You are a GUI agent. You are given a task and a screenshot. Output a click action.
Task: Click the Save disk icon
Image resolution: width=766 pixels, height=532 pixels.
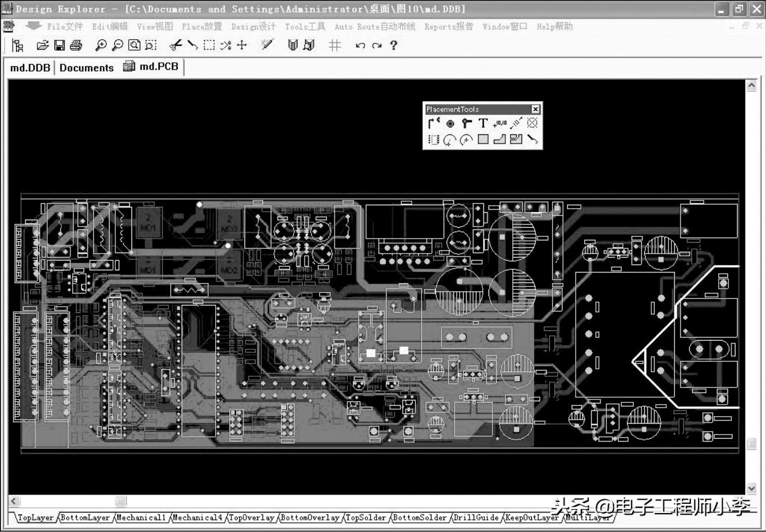point(59,45)
